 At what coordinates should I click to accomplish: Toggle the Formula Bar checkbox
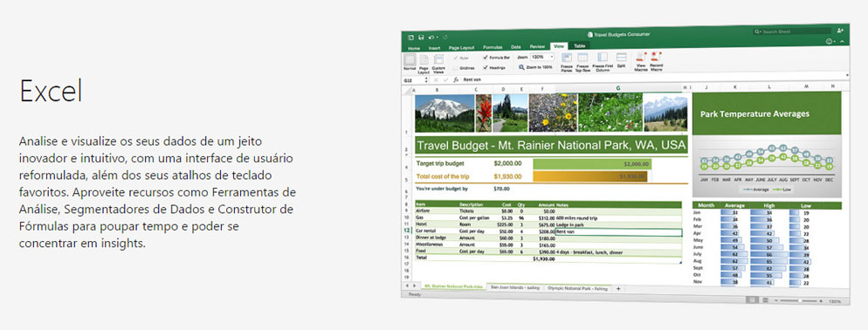(x=486, y=58)
